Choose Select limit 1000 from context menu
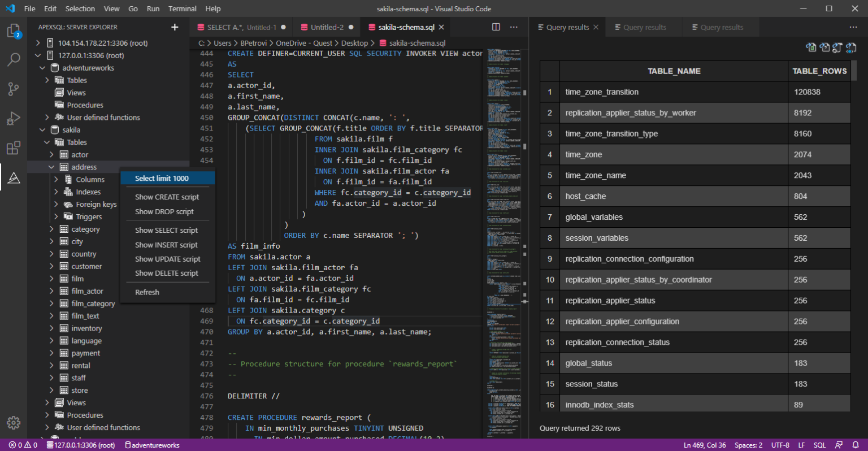 [162, 179]
